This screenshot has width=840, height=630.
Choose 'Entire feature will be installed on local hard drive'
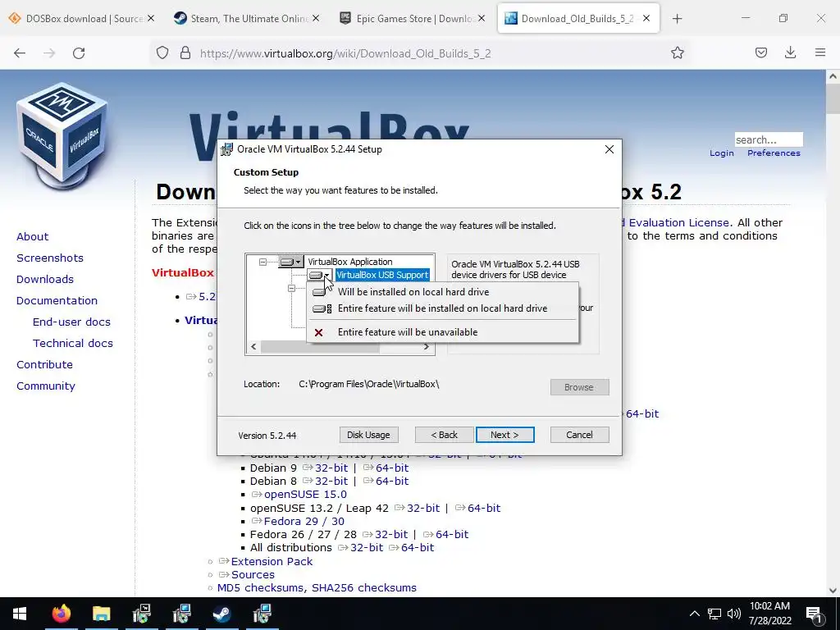click(442, 308)
